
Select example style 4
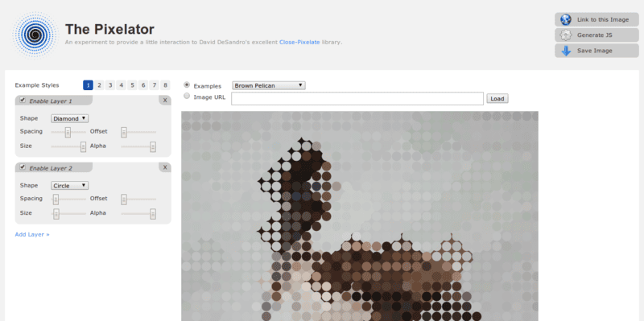pos(122,85)
